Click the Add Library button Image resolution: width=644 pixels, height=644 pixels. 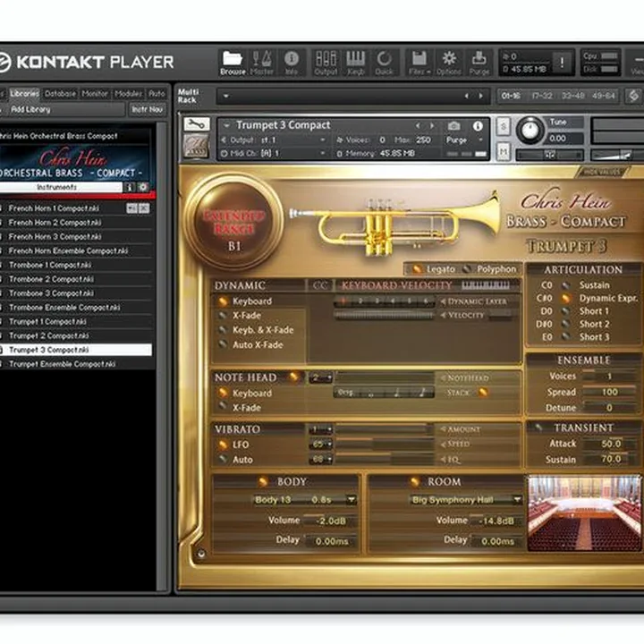pos(63,110)
